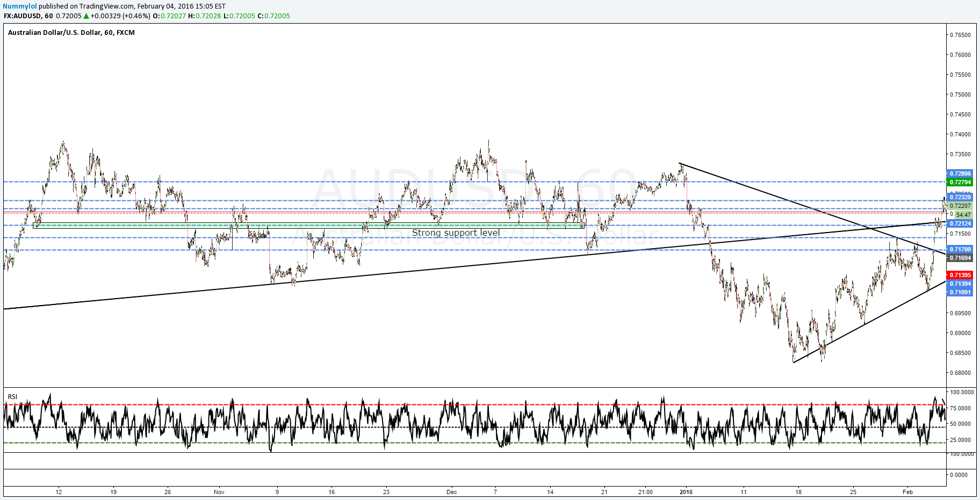Click the dark gray 0.71694 price label

point(960,258)
